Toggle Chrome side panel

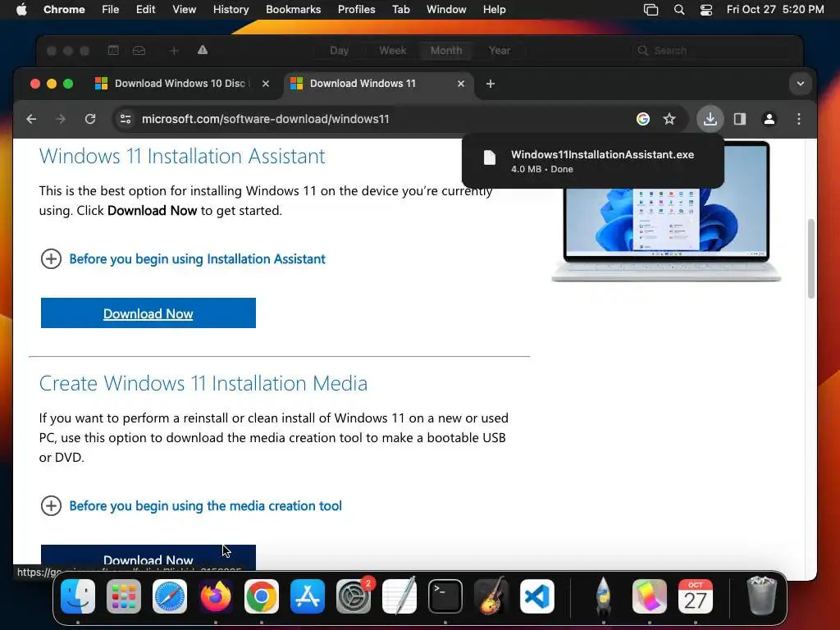coord(740,119)
